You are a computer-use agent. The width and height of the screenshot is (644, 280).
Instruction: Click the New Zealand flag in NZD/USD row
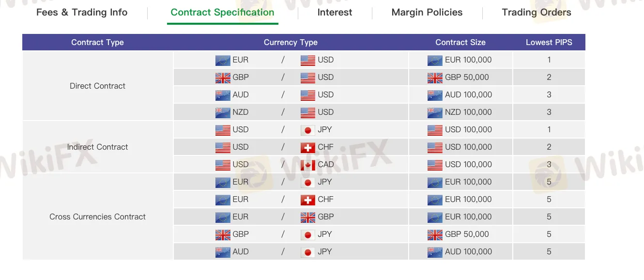(x=223, y=113)
